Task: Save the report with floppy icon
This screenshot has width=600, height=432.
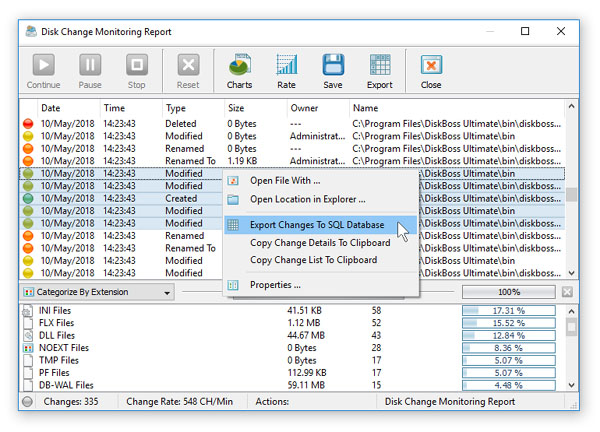Action: [333, 65]
